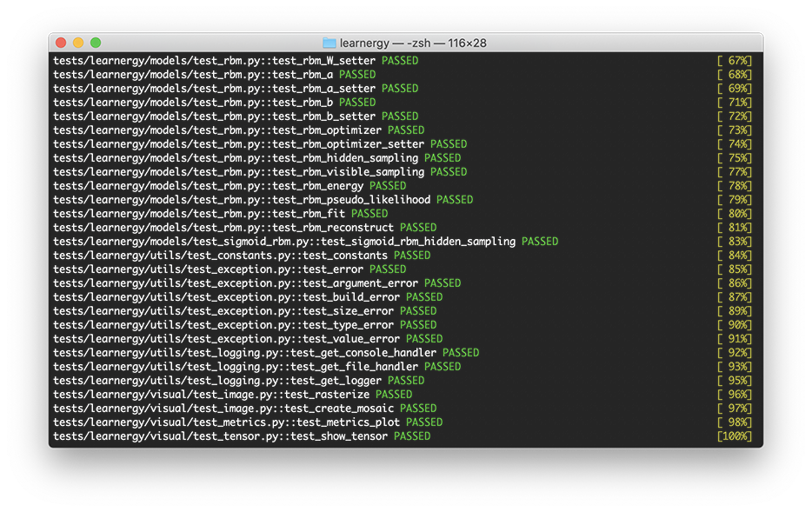The width and height of the screenshot is (812, 512).
Task: Click the [100%] progress value
Action: pyautogui.click(x=735, y=436)
